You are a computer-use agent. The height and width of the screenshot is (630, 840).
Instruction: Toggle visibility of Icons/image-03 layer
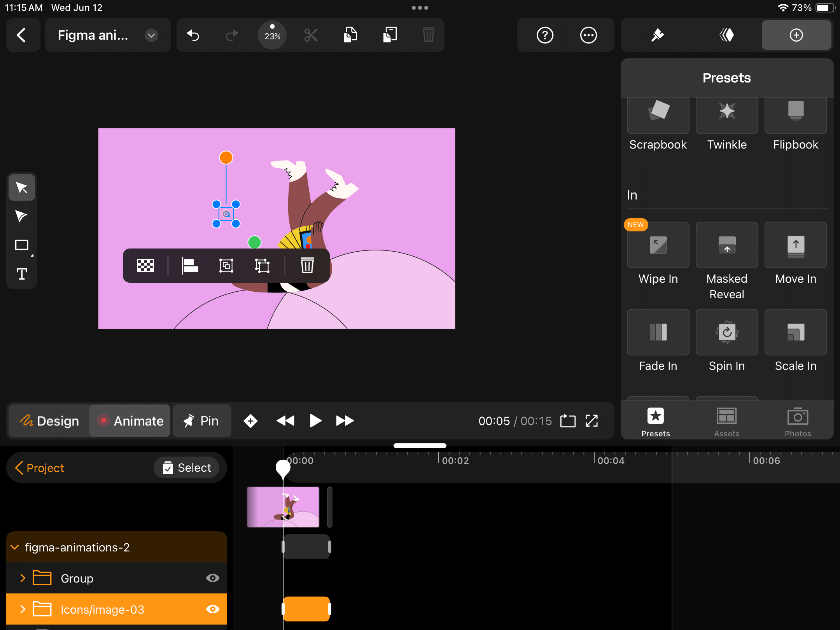pyautogui.click(x=213, y=609)
